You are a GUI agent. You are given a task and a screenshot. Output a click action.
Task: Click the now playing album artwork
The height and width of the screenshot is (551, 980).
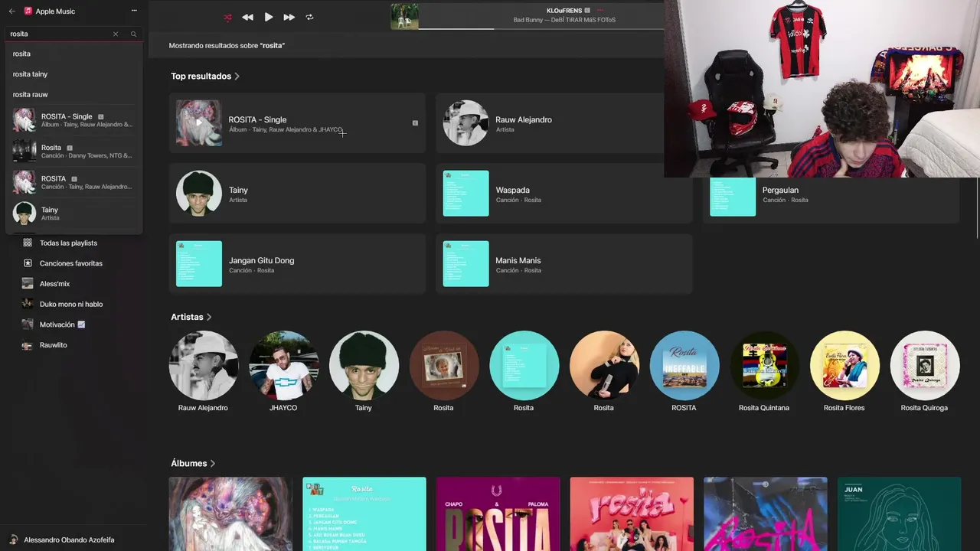pos(405,17)
